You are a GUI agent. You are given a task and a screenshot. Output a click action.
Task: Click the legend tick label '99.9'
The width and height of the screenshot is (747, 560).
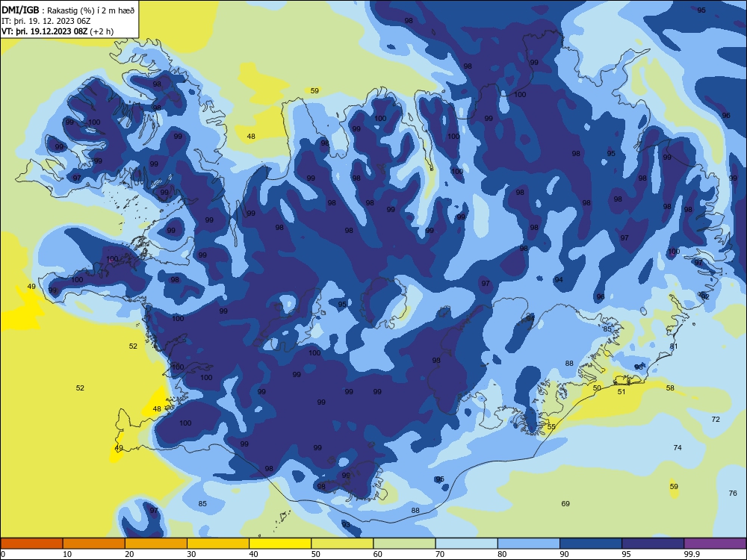coord(692,554)
